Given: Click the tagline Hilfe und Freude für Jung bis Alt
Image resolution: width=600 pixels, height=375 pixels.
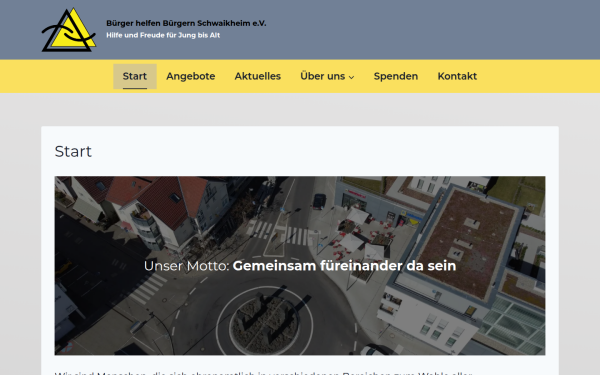Looking at the screenshot, I should click(163, 35).
